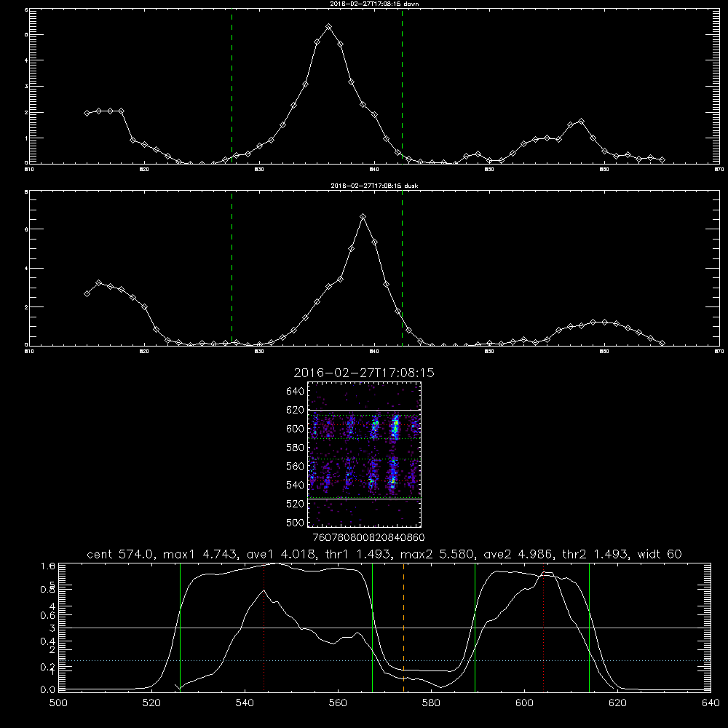Image resolution: width=728 pixels, height=728 pixels.
Task: Click the first diamond marker of the dawn curve
Action: pos(87,113)
